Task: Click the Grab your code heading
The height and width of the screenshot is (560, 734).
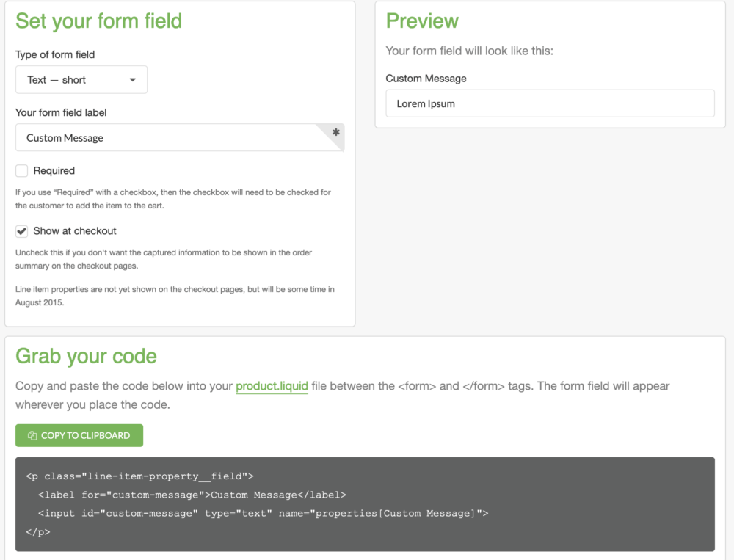Action: (86, 356)
